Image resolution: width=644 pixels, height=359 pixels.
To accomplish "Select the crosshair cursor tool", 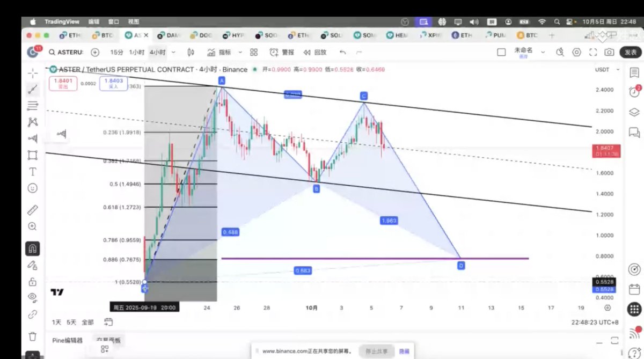I will 32,73.
